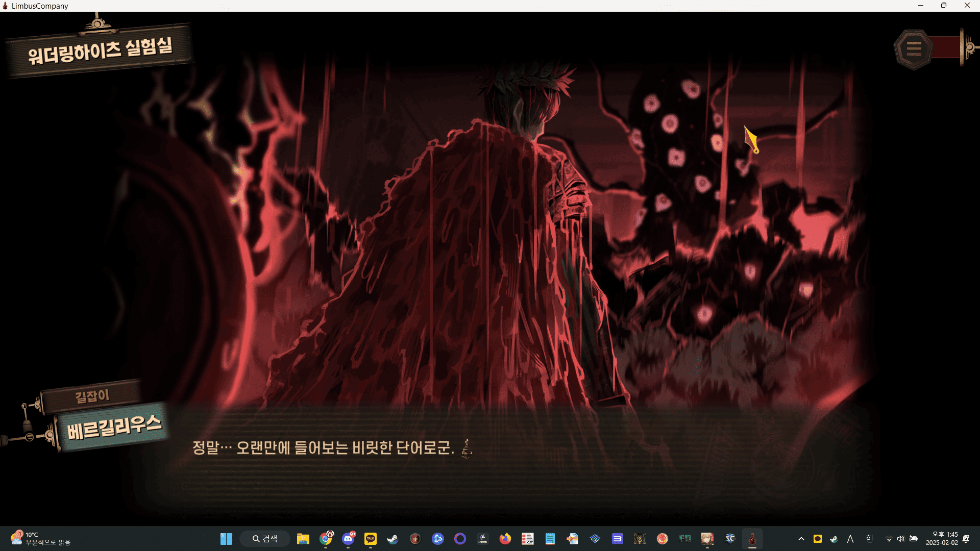Toggle the 한 Korean IME input mode

pyautogui.click(x=870, y=539)
